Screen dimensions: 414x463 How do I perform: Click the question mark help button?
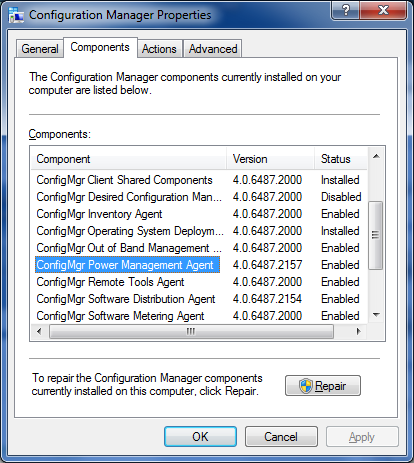pyautogui.click(x=346, y=10)
